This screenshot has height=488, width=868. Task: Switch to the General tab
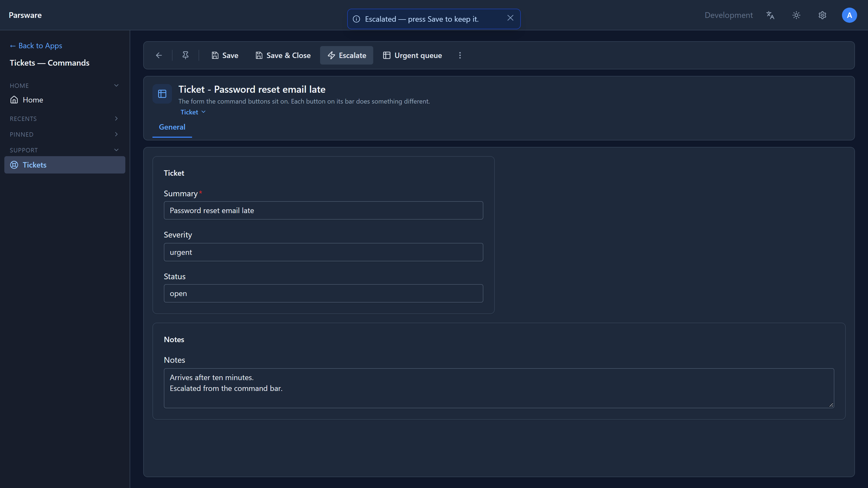pos(172,127)
